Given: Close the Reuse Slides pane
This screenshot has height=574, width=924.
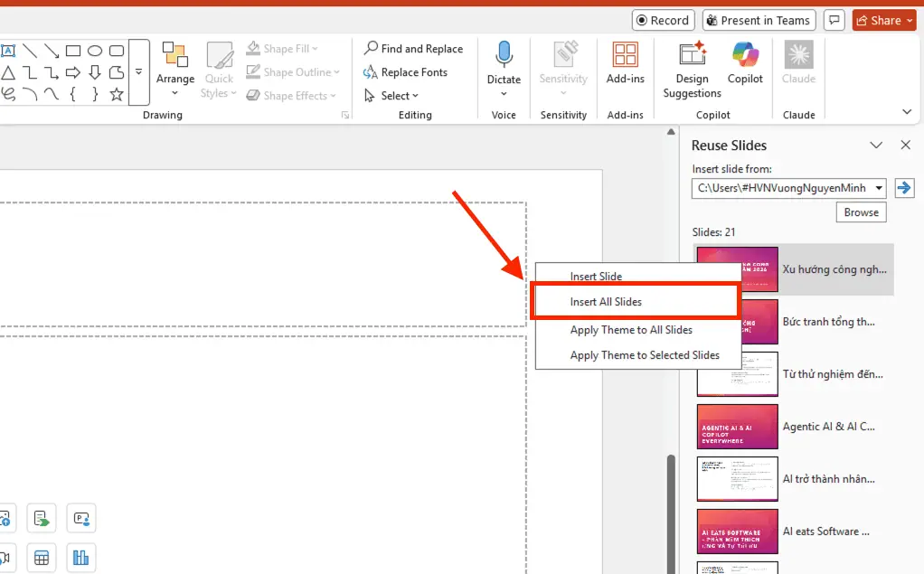Looking at the screenshot, I should 906,145.
